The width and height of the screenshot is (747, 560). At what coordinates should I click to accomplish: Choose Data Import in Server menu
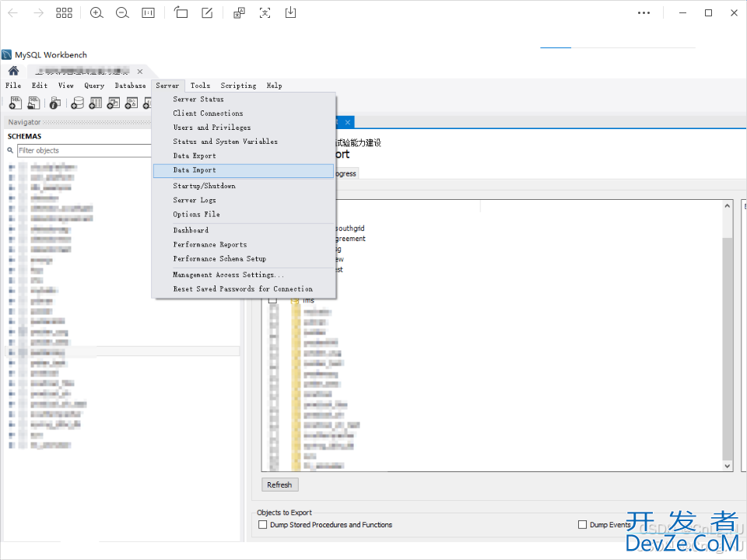coord(244,170)
